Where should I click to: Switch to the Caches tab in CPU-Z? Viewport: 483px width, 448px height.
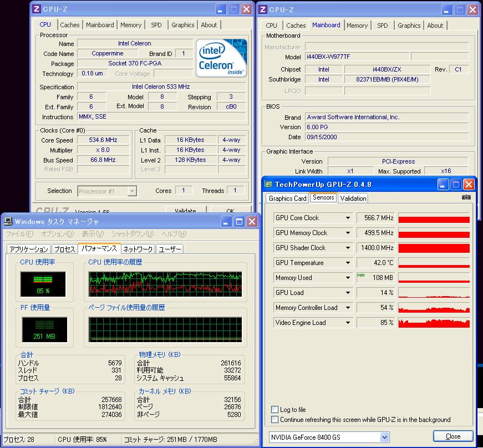pos(70,25)
